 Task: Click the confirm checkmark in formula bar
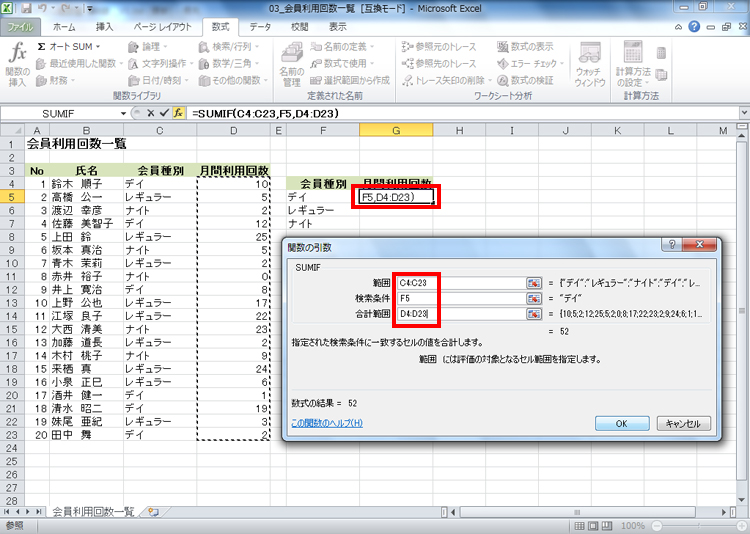[x=165, y=113]
